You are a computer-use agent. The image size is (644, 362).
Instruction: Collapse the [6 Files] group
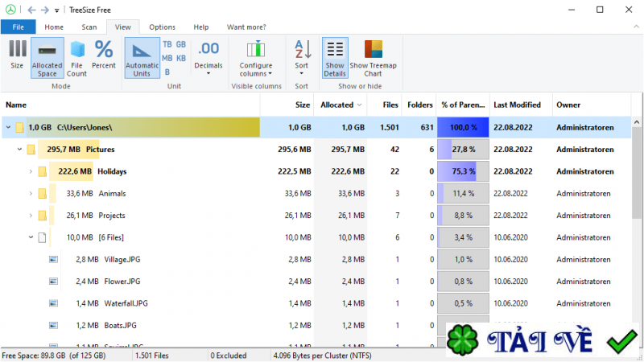31,237
